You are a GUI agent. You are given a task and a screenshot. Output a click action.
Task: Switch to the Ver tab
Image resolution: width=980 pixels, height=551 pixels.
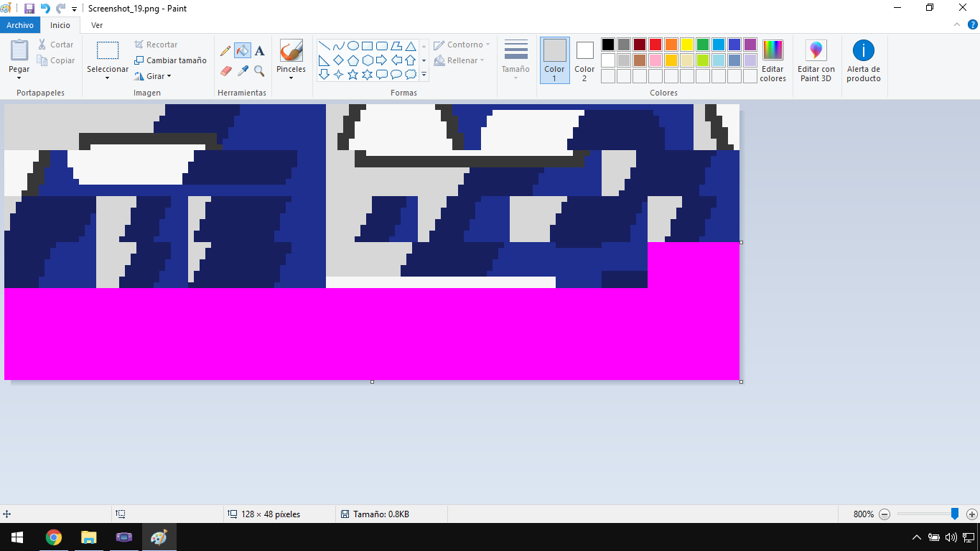tap(96, 24)
